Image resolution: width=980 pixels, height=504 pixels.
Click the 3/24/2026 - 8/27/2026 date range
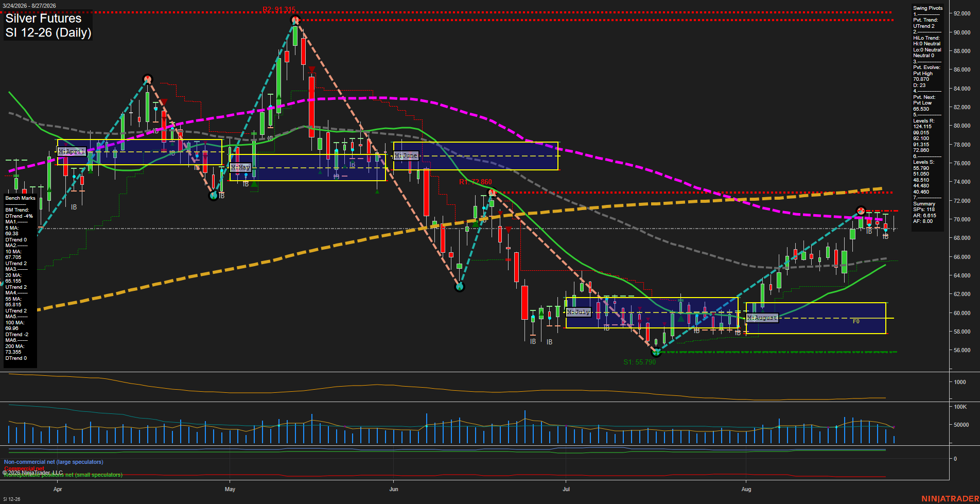[x=29, y=6]
